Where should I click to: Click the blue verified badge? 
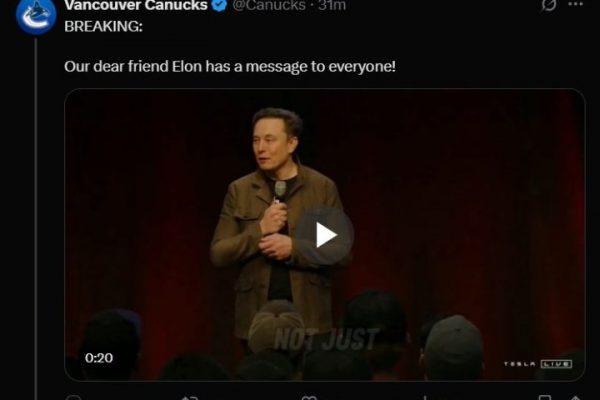click(x=220, y=5)
